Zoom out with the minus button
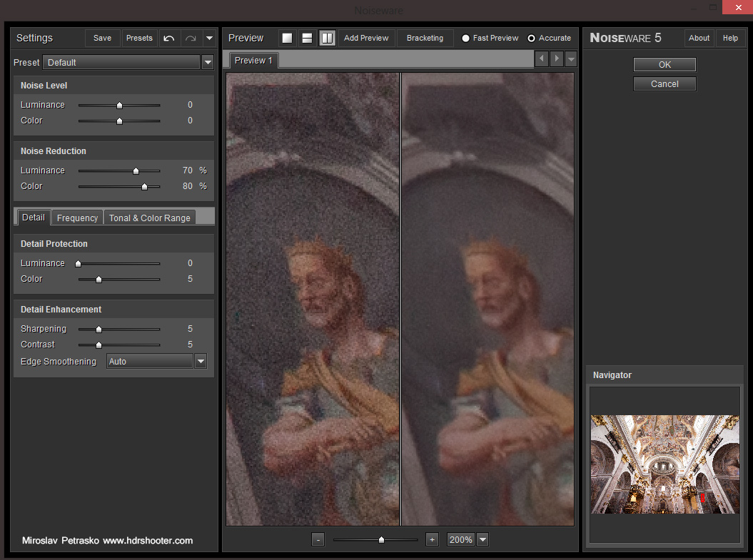 (x=318, y=539)
